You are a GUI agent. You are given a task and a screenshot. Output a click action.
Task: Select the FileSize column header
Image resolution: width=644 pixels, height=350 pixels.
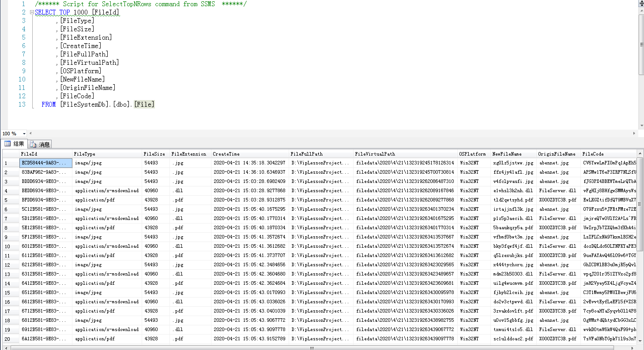(x=156, y=154)
